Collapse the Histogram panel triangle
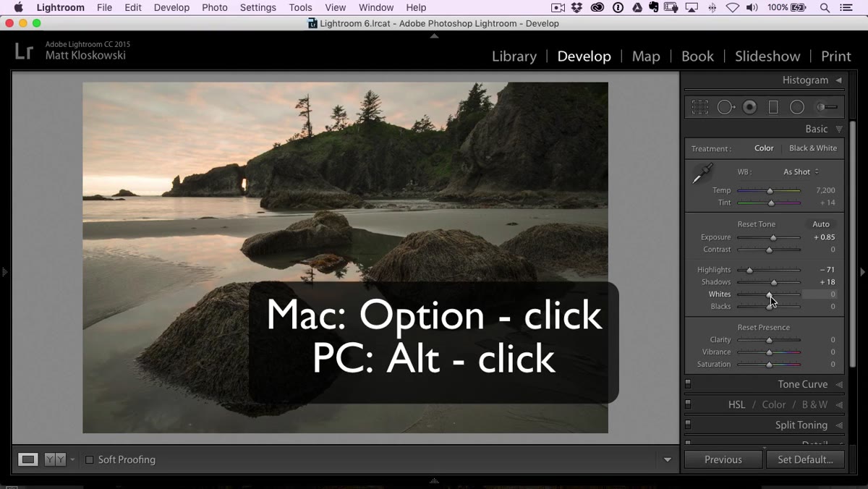This screenshot has width=868, height=489. [838, 80]
